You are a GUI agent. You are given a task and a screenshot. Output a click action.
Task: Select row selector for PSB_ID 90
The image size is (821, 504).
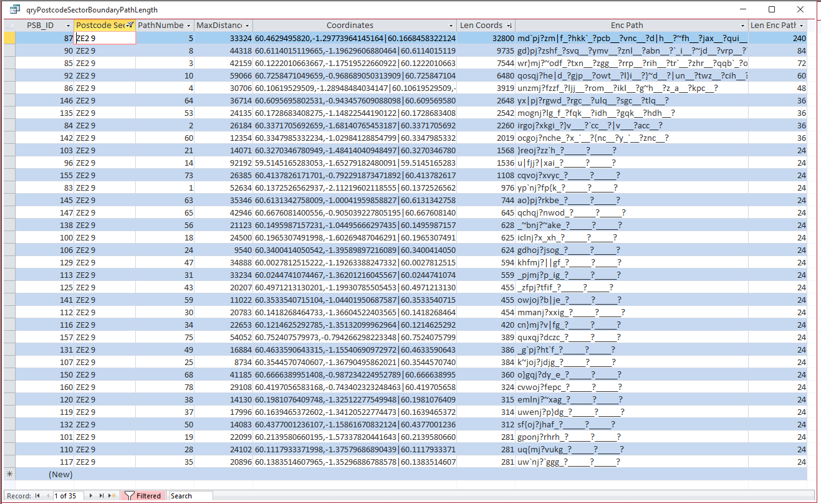9,50
